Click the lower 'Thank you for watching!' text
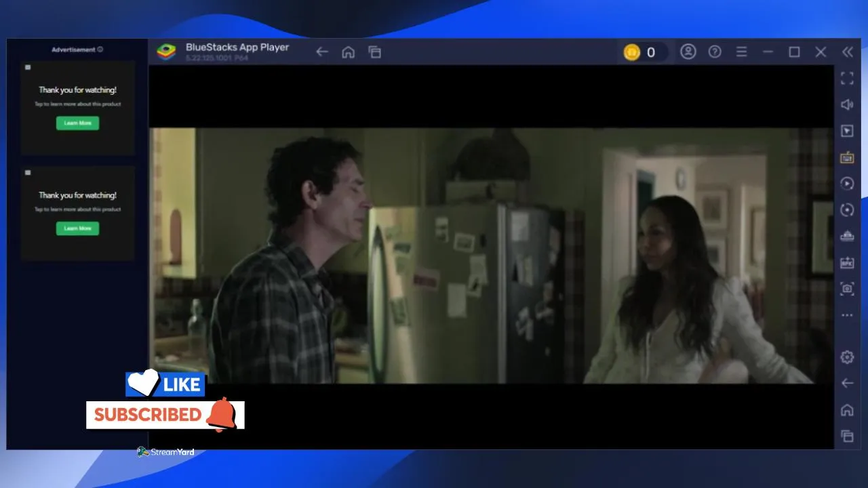Viewport: 868px width, 488px height. coord(77,195)
